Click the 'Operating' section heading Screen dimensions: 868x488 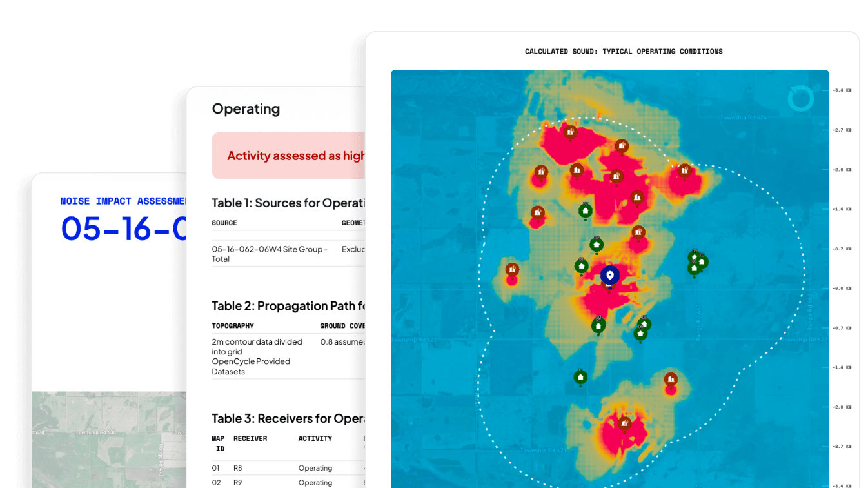(x=246, y=108)
